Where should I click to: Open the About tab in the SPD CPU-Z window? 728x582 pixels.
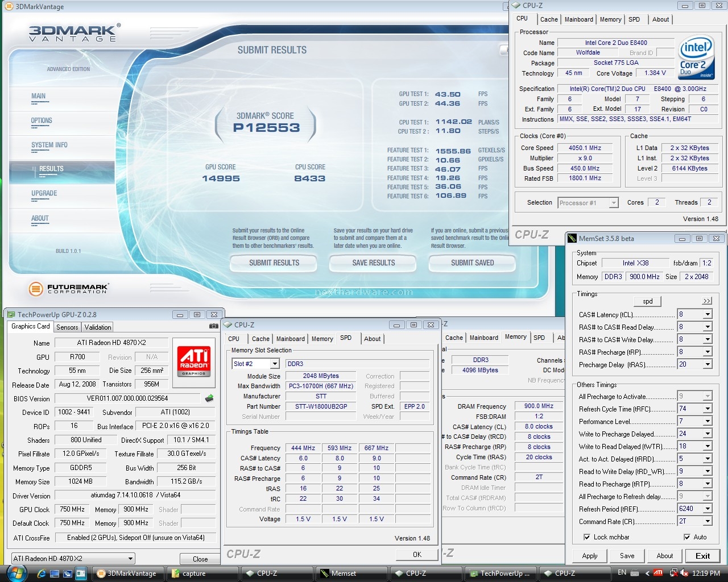[x=373, y=339]
